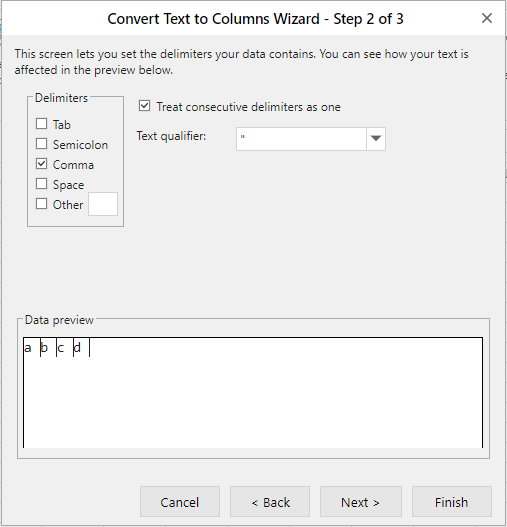This screenshot has height=527, width=507.
Task: Uncheck the Comma delimiter checkbox
Action: tap(41, 164)
